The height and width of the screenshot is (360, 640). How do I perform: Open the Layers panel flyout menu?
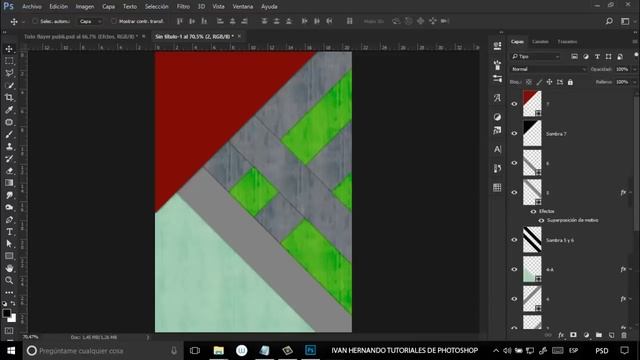pyautogui.click(x=635, y=42)
